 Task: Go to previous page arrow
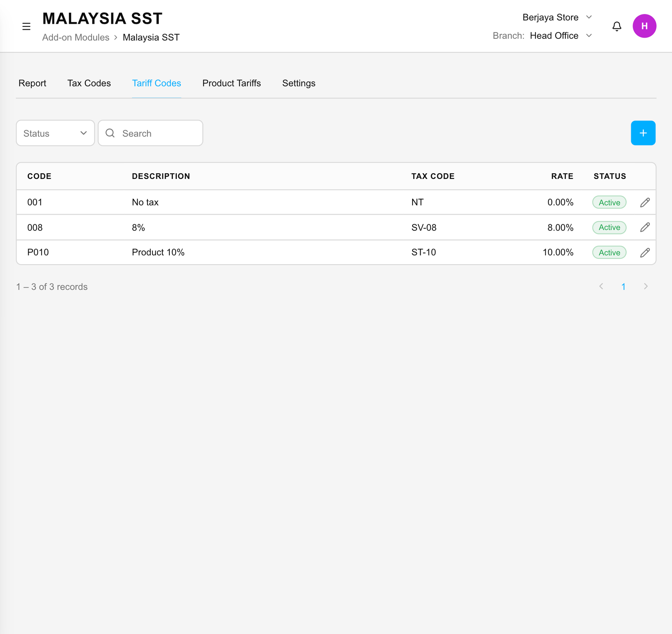coord(601,286)
